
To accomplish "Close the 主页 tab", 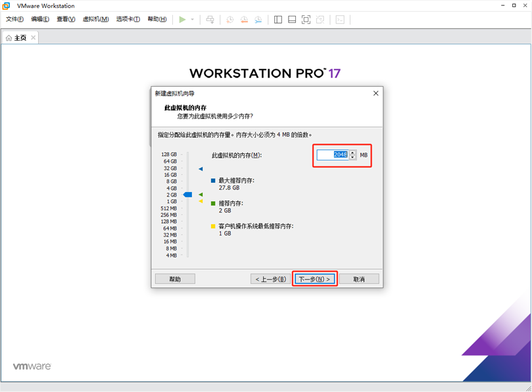I will 34,37.
